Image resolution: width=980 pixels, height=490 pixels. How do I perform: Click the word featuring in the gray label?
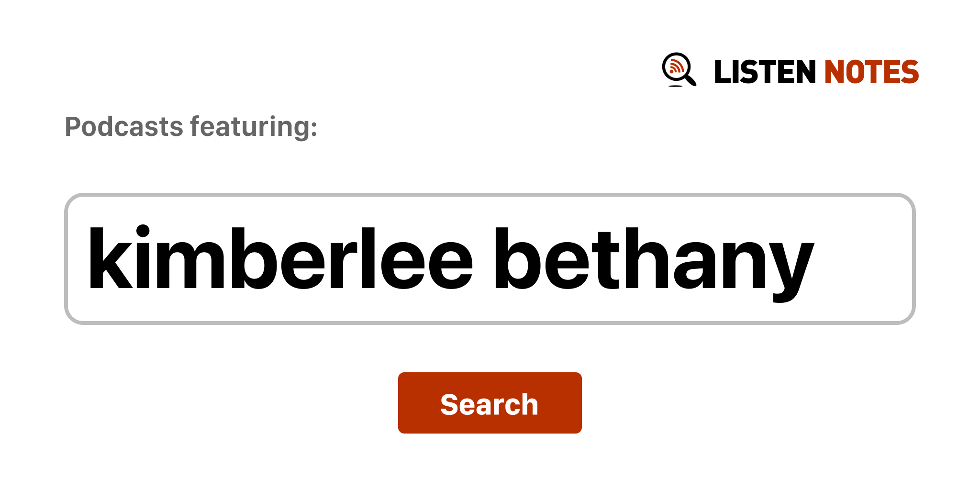coord(253,127)
